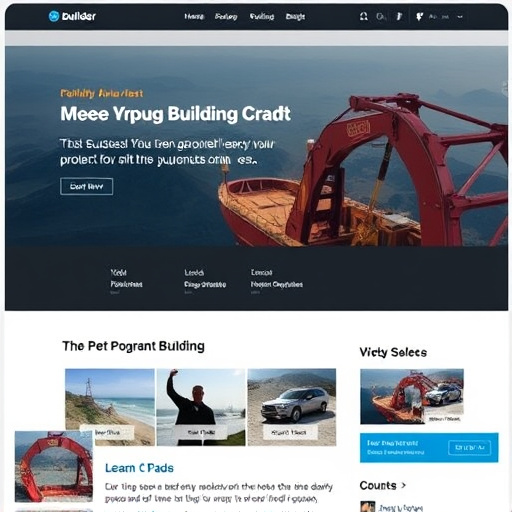Expand the Counts section arrow
The image size is (512, 512).
click(x=404, y=485)
